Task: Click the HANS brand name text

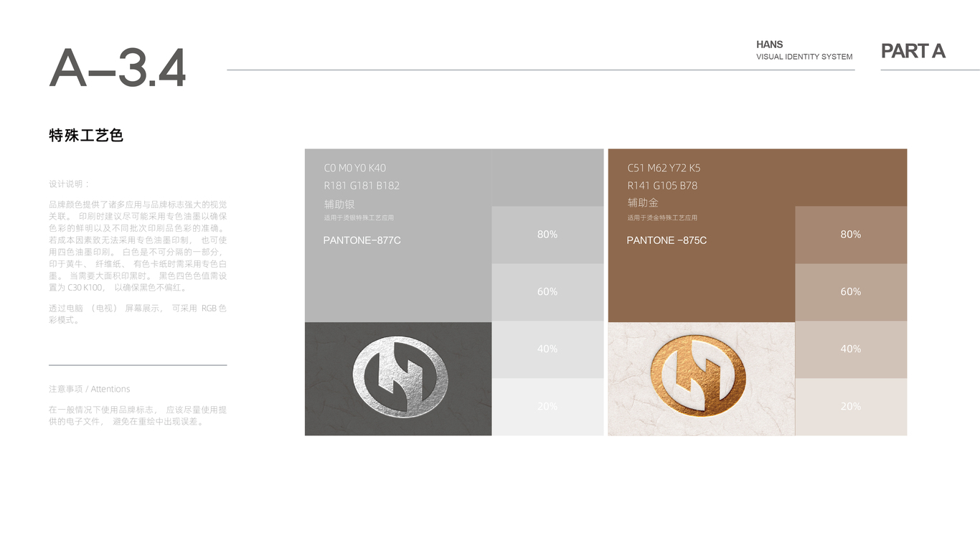Action: point(770,44)
